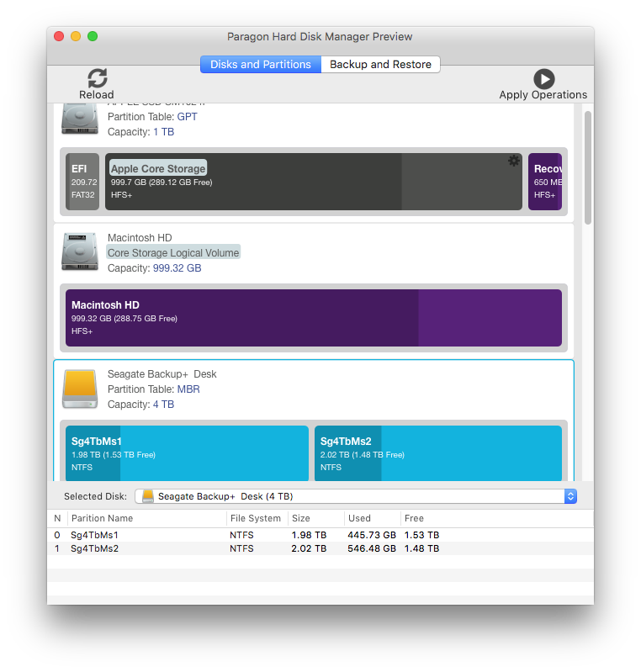This screenshot has width=641, height=672.
Task: Click the Apply Operations play icon
Action: [543, 79]
